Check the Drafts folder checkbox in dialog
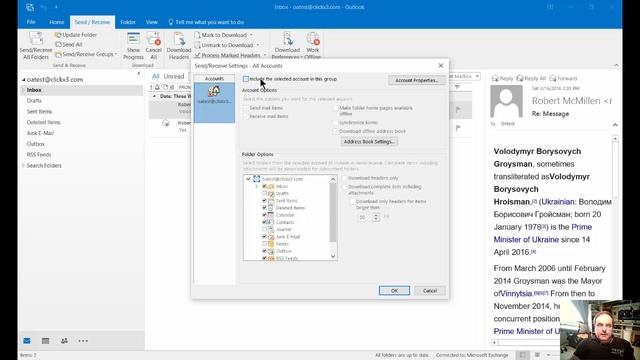 pos(264,193)
